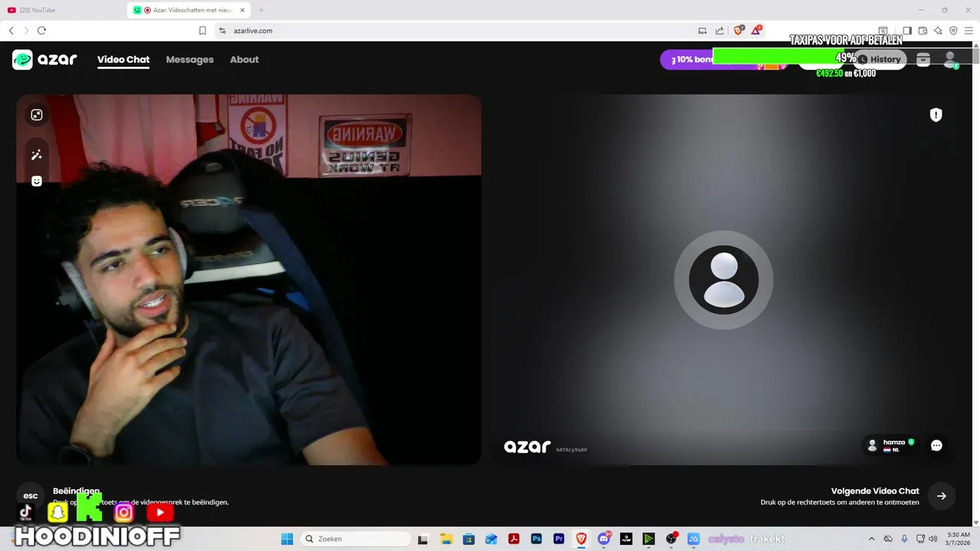
Task: Click the Zoeken taskbar search box
Action: (355, 539)
